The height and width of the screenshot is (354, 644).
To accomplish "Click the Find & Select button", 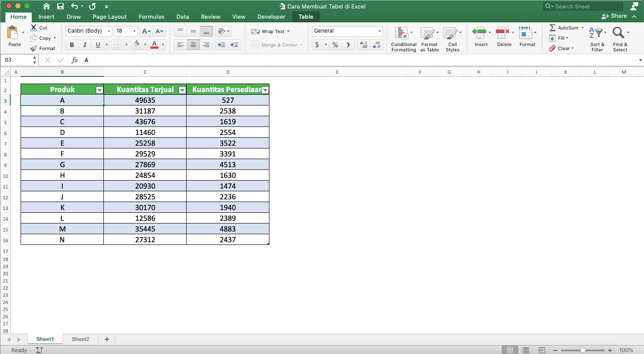I will tap(620, 39).
